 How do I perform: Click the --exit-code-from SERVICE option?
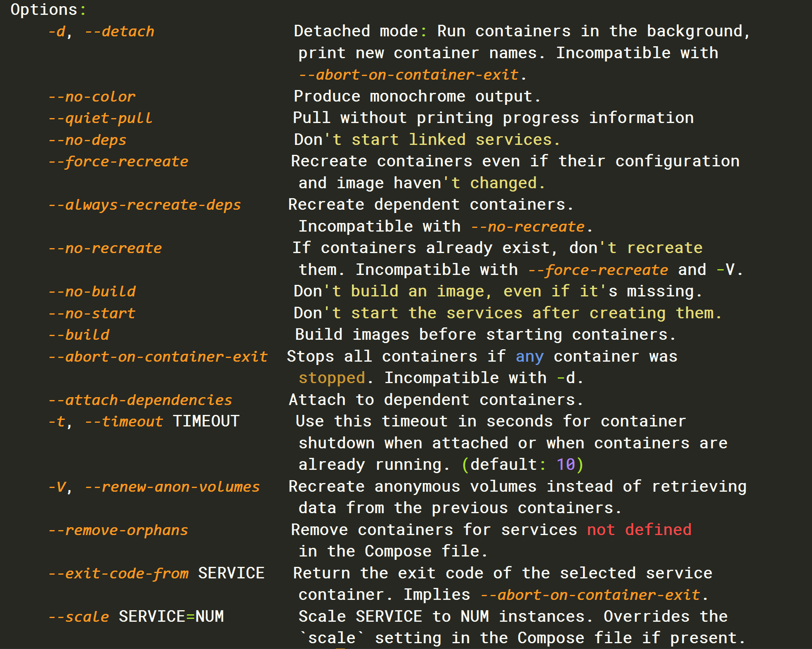pos(156,573)
